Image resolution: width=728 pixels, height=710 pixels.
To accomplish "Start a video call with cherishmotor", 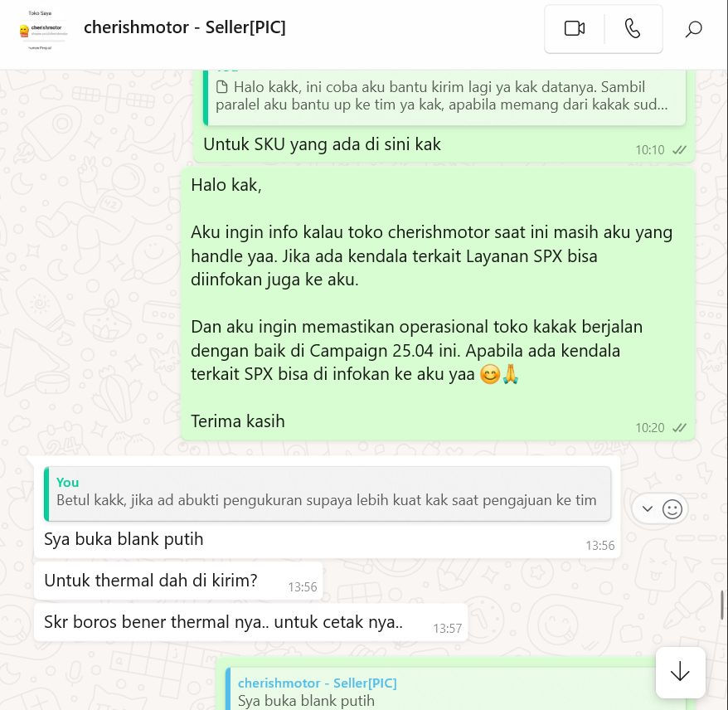I will (x=575, y=29).
